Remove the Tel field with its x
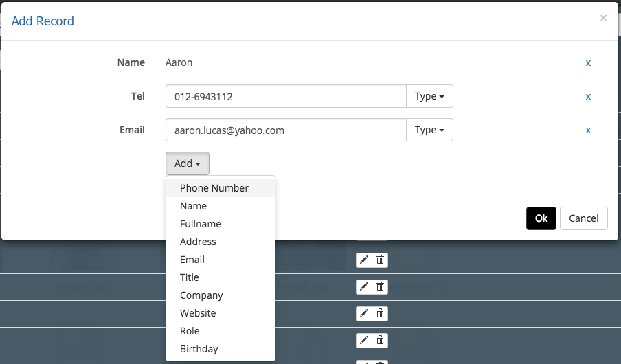This screenshot has height=364, width=621. click(588, 96)
